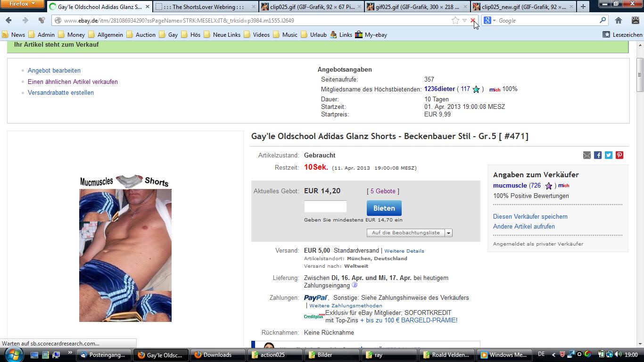The height and width of the screenshot is (362, 644).
Task: Click the Bieten button
Action: [x=384, y=208]
